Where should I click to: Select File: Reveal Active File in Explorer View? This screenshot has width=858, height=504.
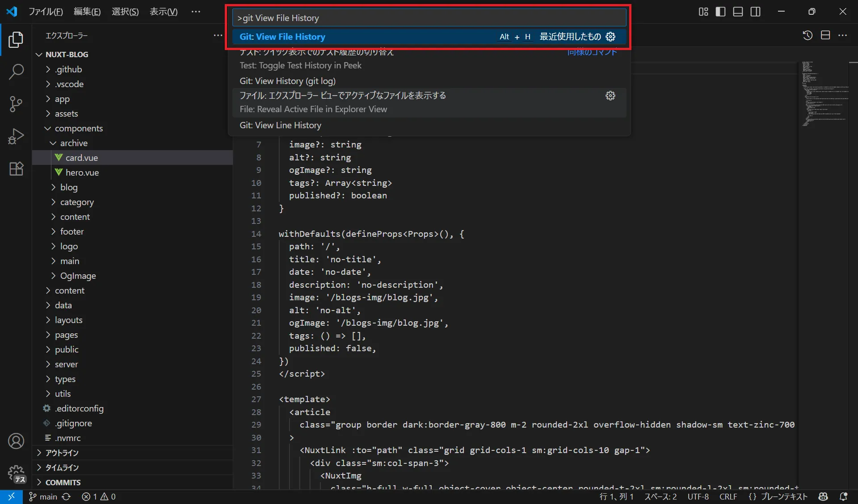[x=429, y=103]
